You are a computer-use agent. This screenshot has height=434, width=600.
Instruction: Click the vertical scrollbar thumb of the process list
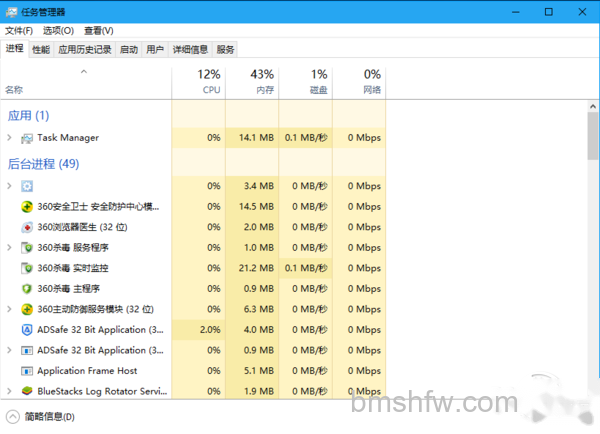[593, 136]
